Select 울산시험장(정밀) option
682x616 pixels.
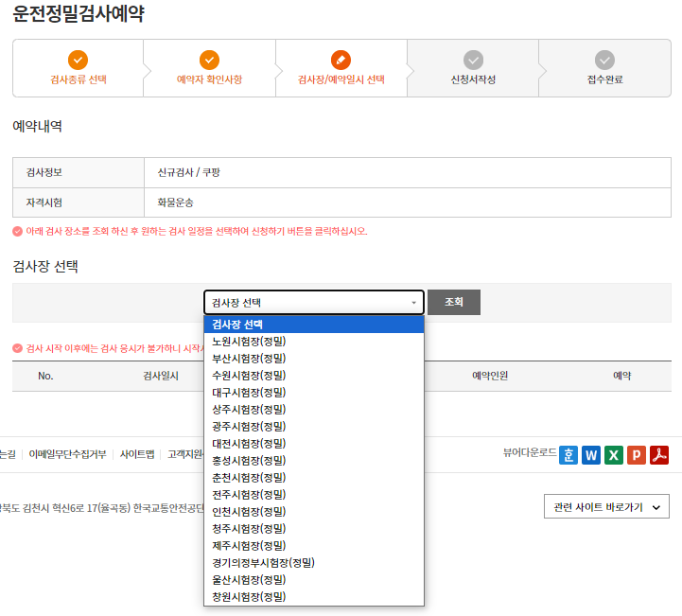pos(314,580)
